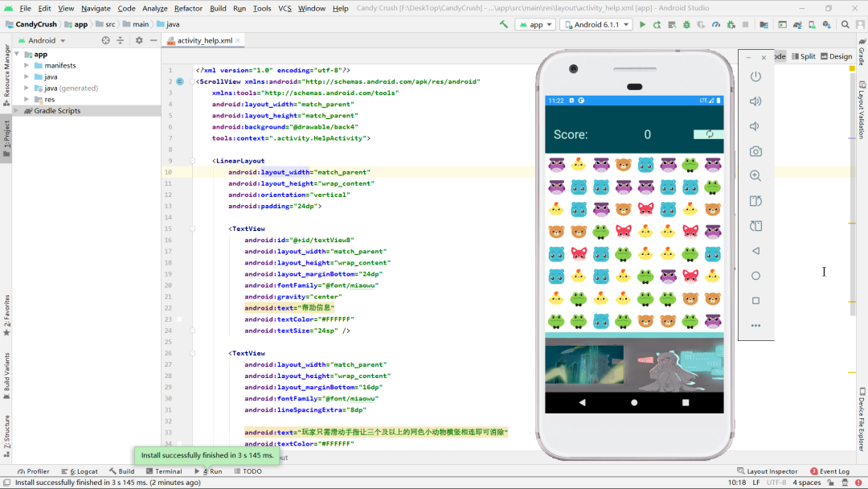Open the Layout Inspector

pos(768,471)
